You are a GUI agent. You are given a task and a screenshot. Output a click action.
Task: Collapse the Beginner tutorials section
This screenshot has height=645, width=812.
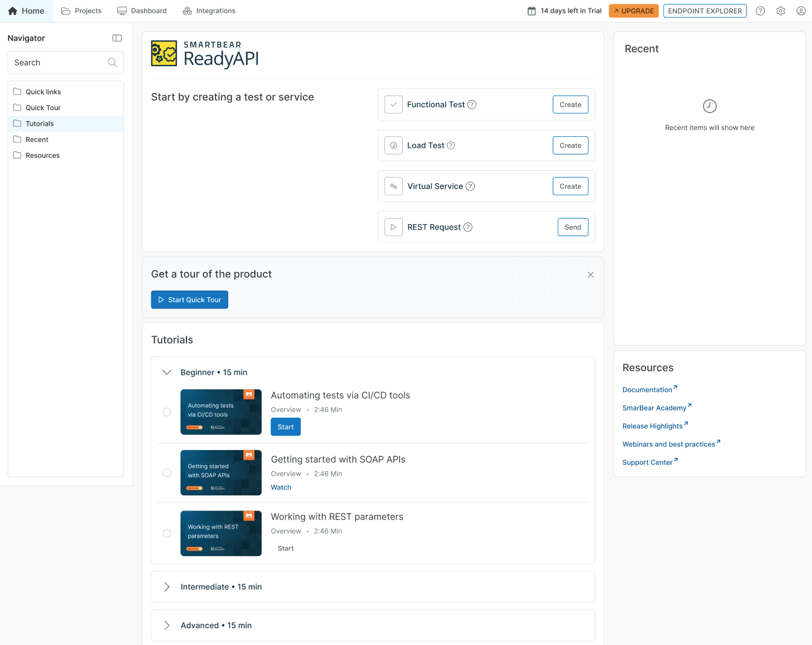coord(167,372)
